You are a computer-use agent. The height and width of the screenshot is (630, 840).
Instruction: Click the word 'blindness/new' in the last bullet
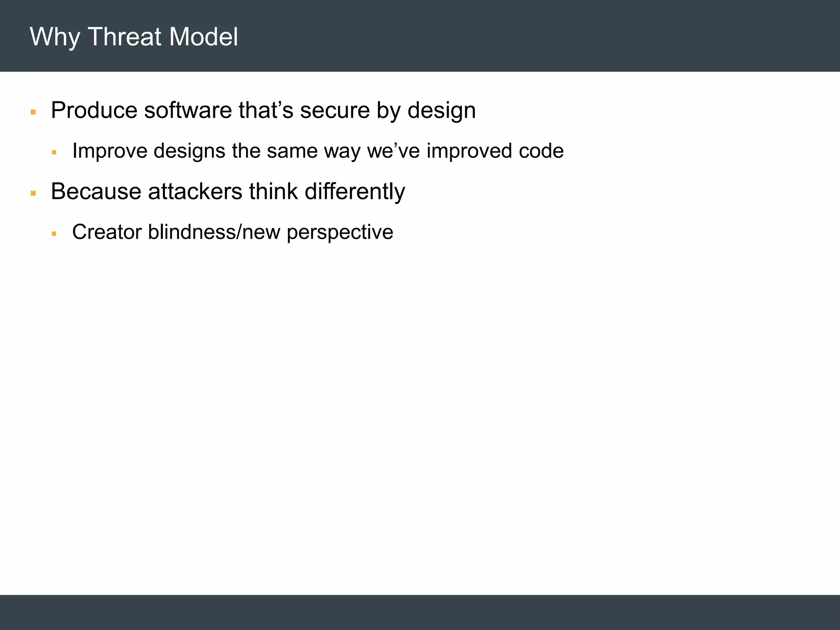[x=214, y=232]
